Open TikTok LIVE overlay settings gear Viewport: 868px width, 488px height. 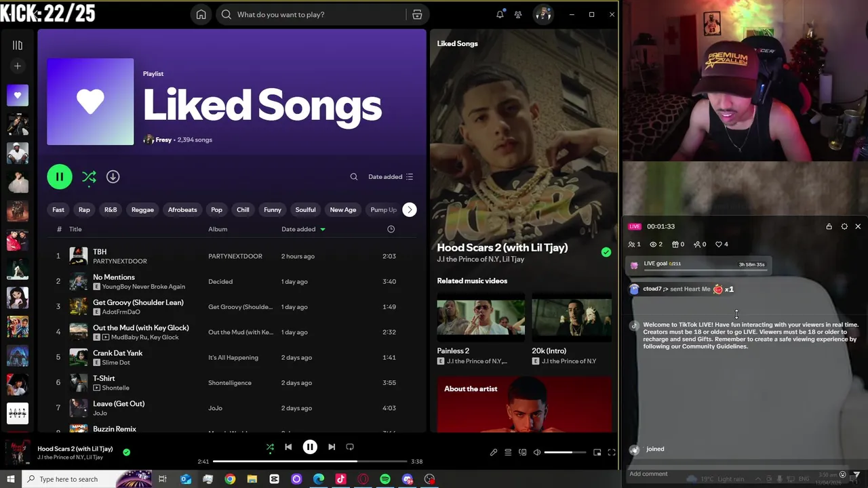tap(844, 226)
